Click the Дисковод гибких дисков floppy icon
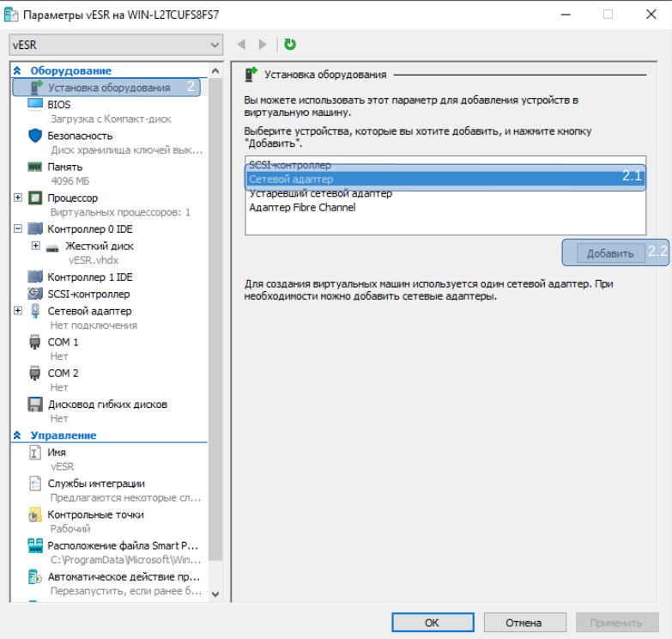This screenshot has width=672, height=639. pos(35,405)
